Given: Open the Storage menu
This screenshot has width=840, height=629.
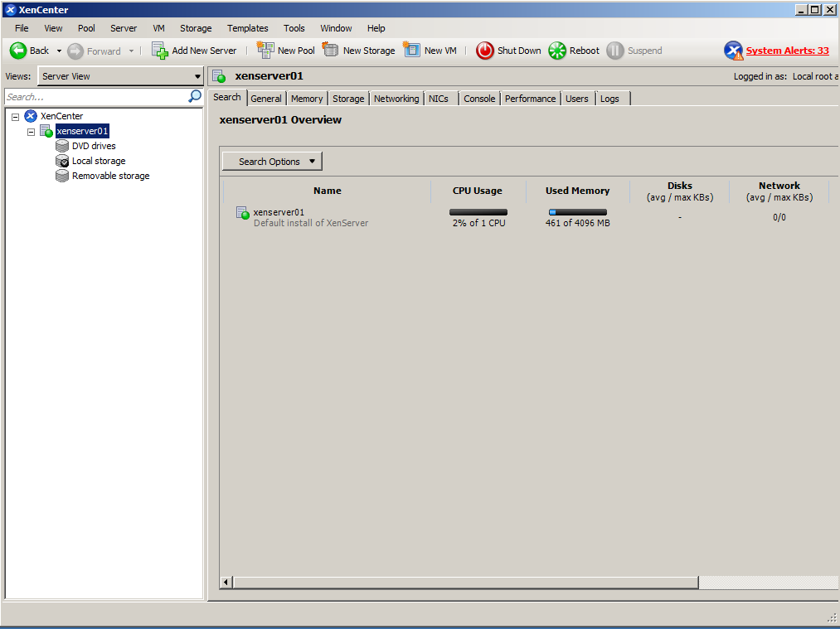Looking at the screenshot, I should pos(196,28).
